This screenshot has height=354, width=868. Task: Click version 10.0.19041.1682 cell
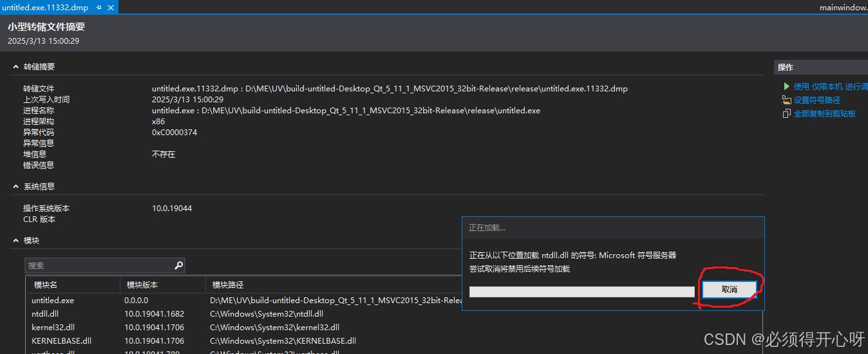154,314
